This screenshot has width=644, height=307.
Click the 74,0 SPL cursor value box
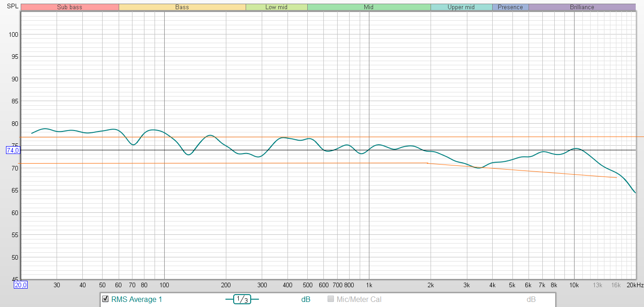click(x=13, y=150)
